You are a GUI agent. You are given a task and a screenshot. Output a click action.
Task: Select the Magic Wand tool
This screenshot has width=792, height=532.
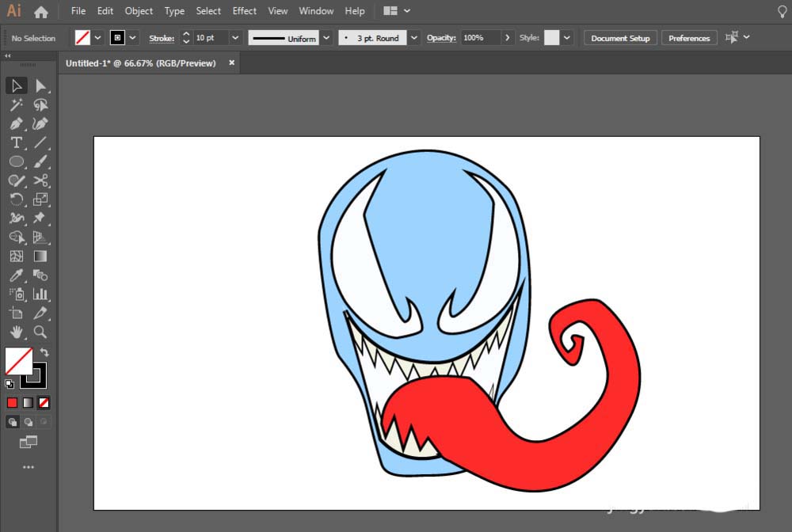tap(16, 105)
